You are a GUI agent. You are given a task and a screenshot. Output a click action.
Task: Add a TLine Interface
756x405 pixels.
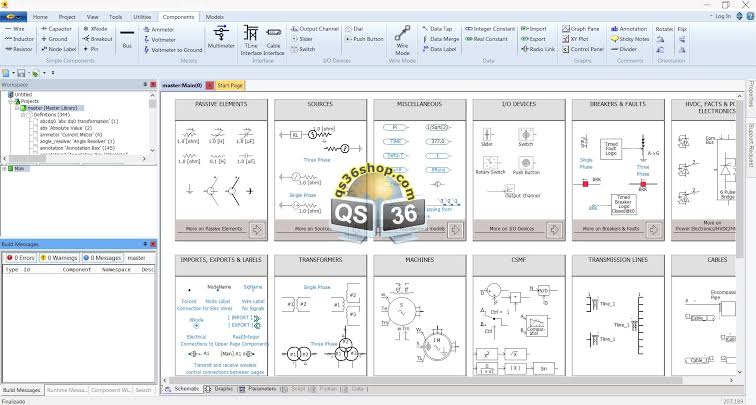(251, 40)
